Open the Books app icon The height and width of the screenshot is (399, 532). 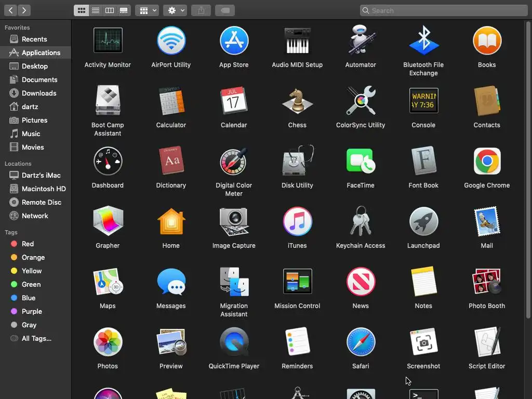pos(487,41)
